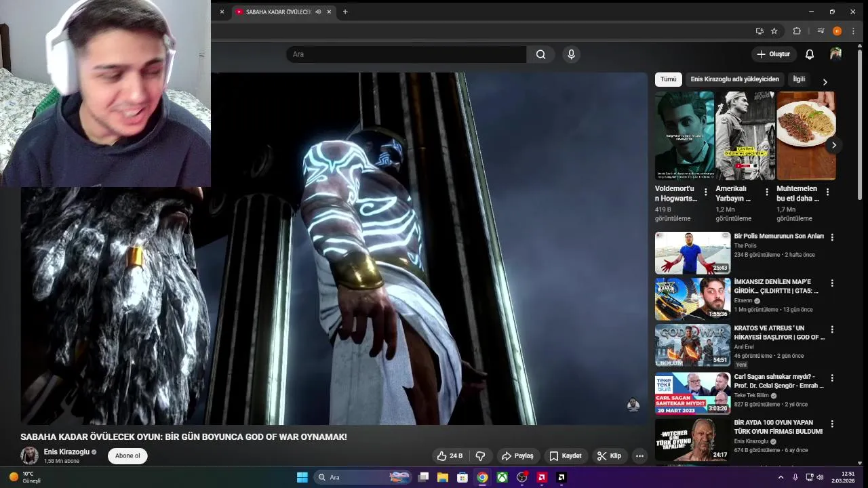Open Bir Polis Memurunun Son Anları video

(x=778, y=237)
